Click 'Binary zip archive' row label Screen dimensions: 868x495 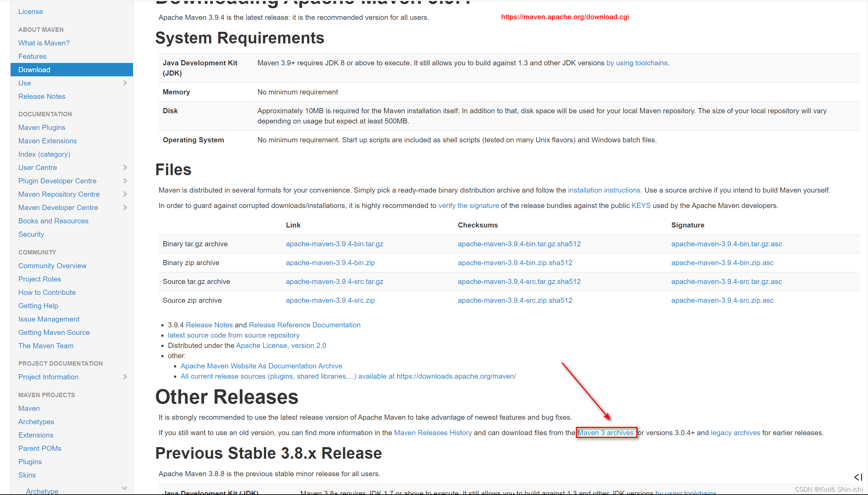tap(191, 263)
